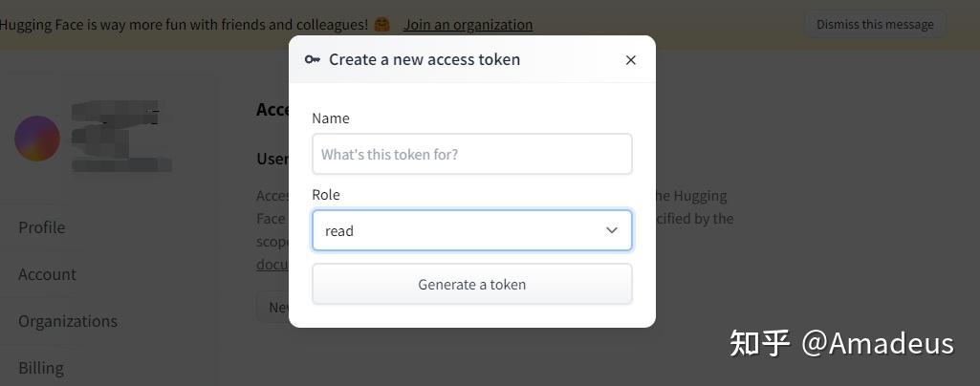Click the Dismiss this message button
This screenshot has width=980, height=386.
[875, 24]
